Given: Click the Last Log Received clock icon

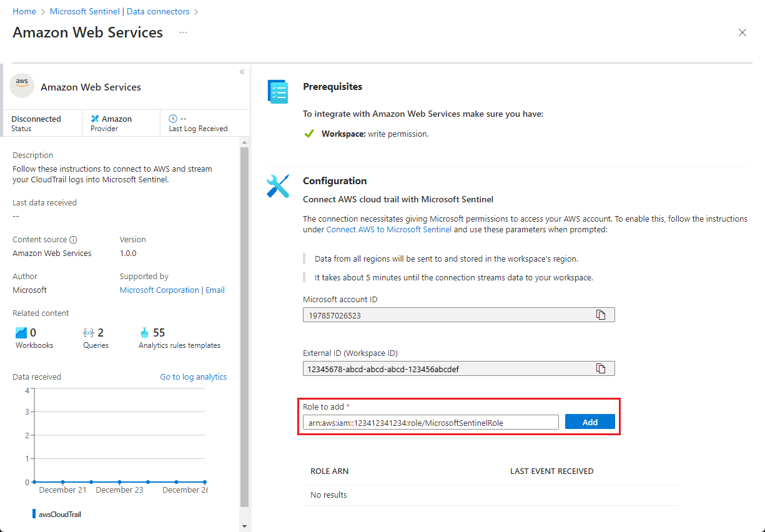Looking at the screenshot, I should point(173,118).
